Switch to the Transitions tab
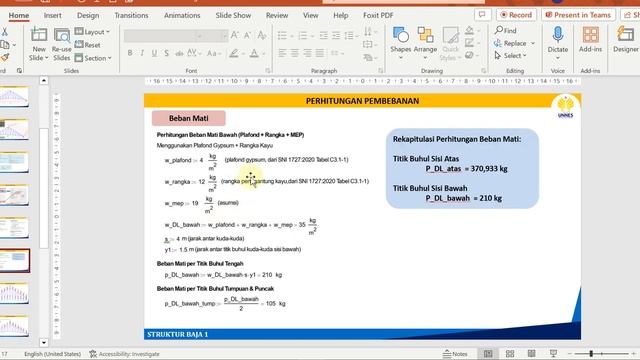Image resolution: width=640 pixels, height=360 pixels. click(x=131, y=16)
